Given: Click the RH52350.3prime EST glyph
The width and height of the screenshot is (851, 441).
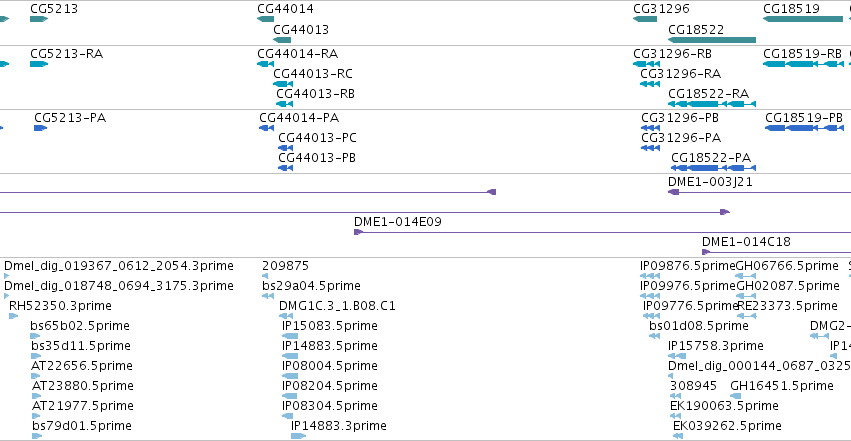Looking at the screenshot, I should (14, 316).
